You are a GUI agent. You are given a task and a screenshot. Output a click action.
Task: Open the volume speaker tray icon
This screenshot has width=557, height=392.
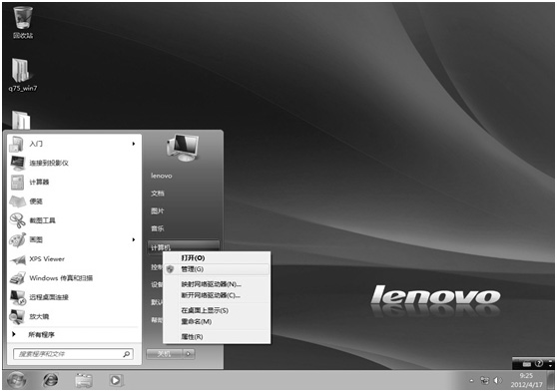pyautogui.click(x=498, y=381)
